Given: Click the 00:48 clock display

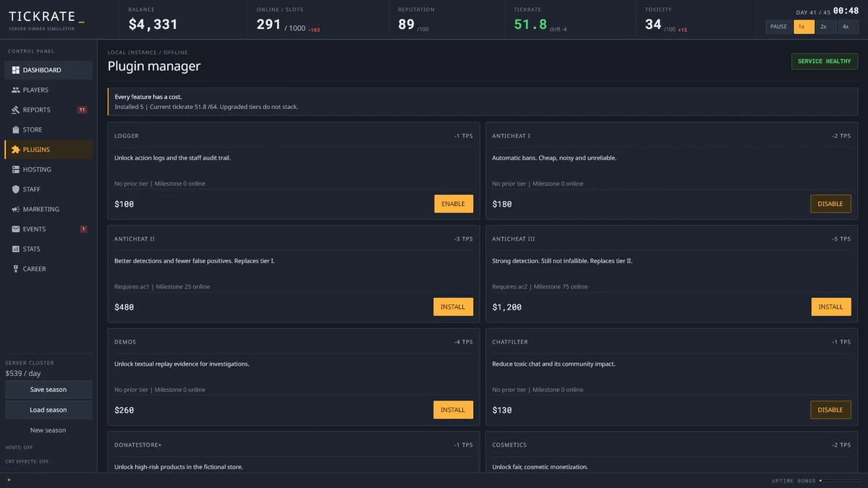Looking at the screenshot, I should point(846,11).
